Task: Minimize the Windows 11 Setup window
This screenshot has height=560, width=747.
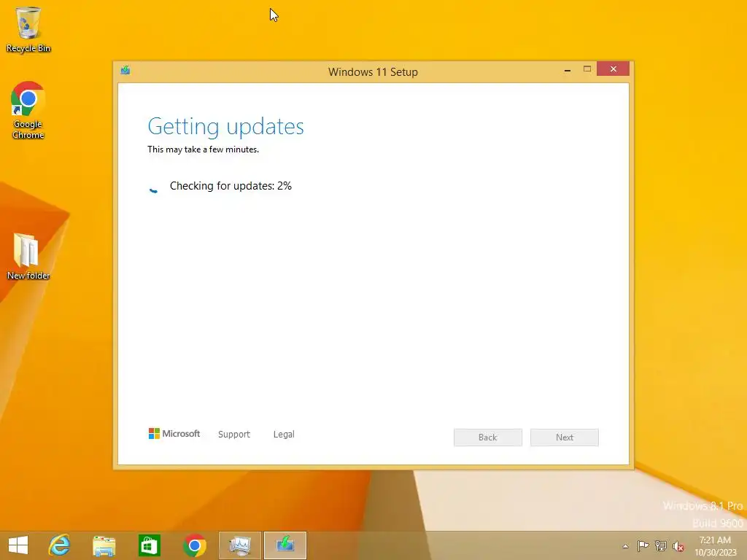Action: [x=568, y=69]
